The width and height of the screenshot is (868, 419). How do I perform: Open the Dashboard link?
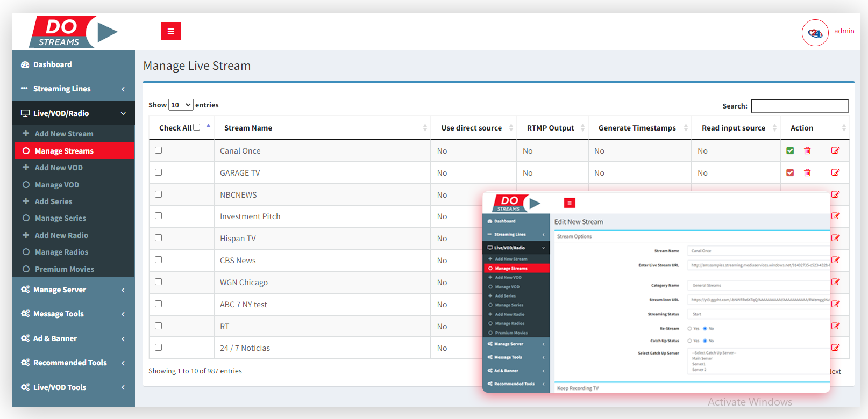point(52,64)
